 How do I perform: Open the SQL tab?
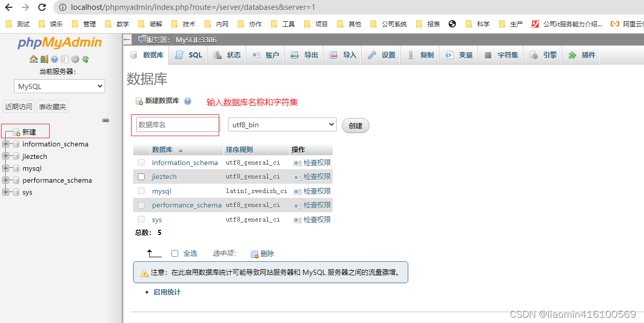point(189,55)
